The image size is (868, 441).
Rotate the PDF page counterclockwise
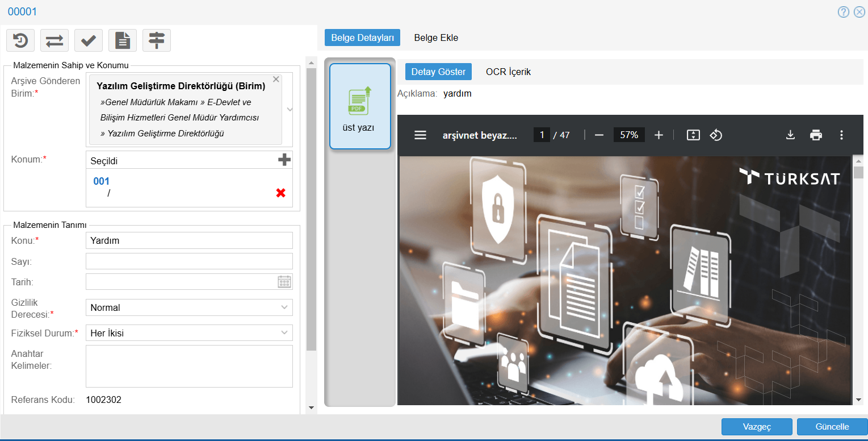pos(716,135)
